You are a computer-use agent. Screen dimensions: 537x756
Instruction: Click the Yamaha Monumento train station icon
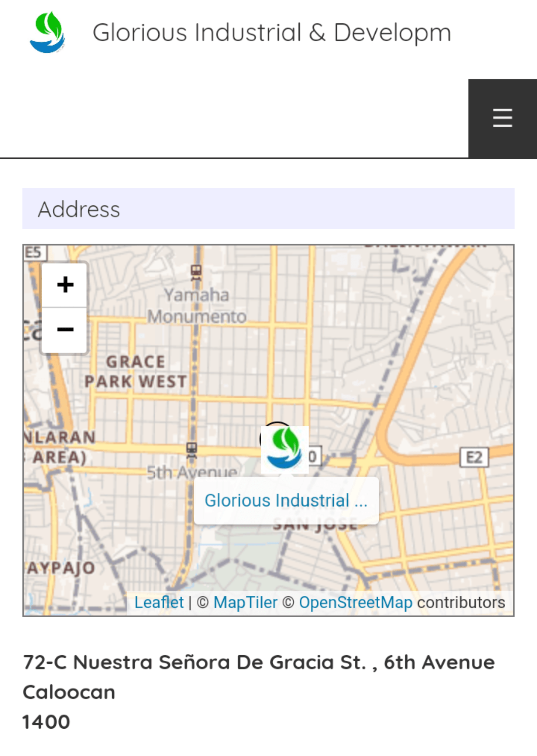pos(196,272)
